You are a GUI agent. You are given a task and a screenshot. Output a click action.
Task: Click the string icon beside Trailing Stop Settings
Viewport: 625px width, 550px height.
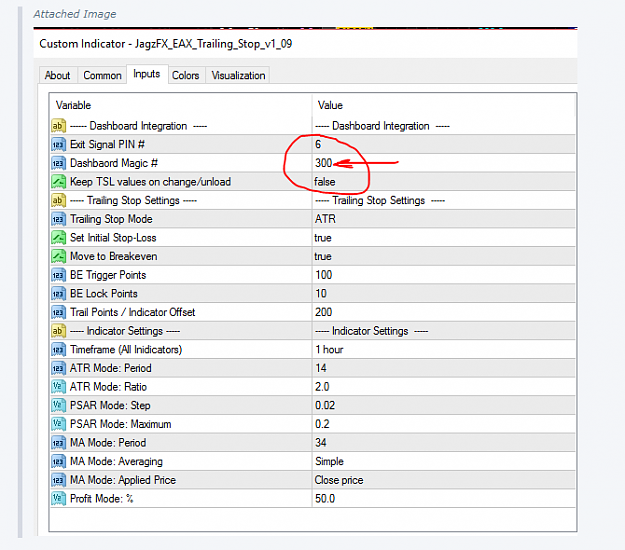(58, 200)
